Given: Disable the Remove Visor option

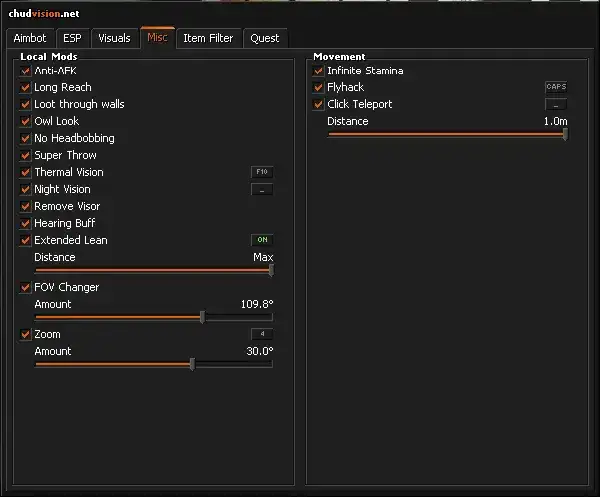Looking at the screenshot, I should 26,206.
